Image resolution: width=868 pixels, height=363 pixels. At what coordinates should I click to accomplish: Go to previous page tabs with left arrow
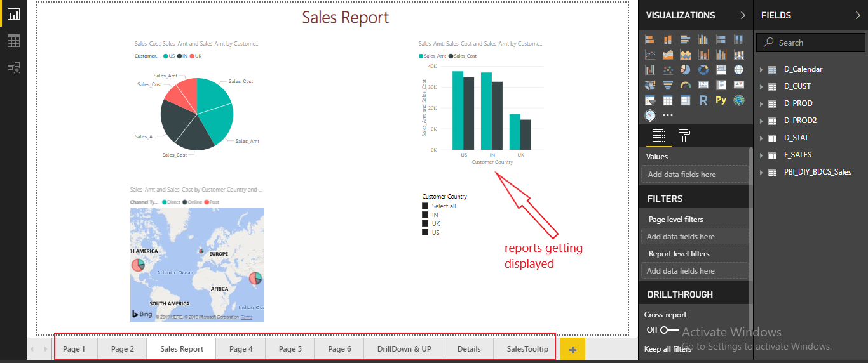(x=32, y=349)
